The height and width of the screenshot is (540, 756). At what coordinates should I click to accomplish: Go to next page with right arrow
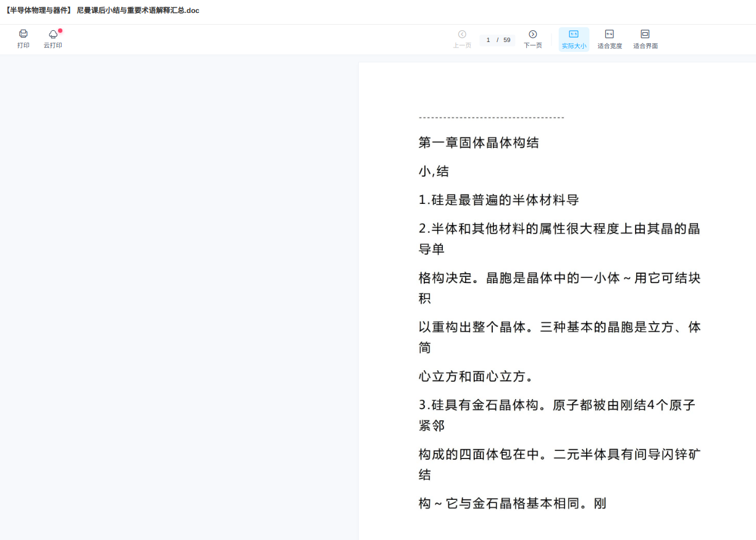532,35
